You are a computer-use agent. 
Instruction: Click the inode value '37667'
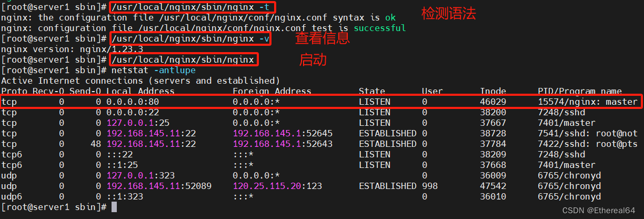493,123
